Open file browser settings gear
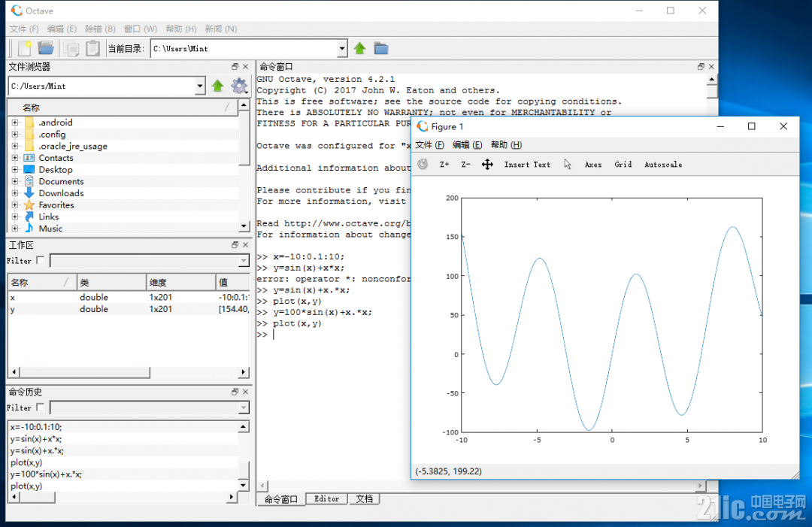The image size is (812, 527). pos(239,86)
